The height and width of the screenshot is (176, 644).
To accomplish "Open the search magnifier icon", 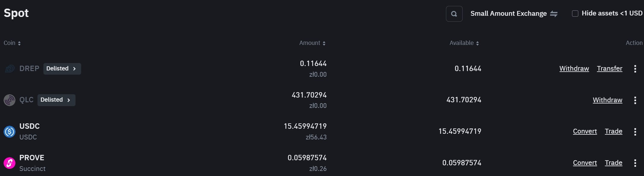I will [x=454, y=14].
